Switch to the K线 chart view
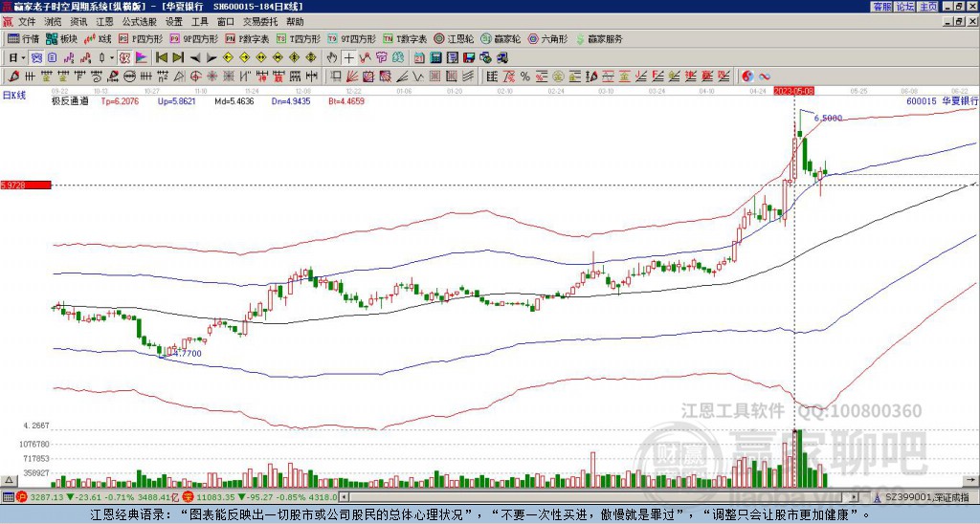980x524 pixels. point(97,38)
